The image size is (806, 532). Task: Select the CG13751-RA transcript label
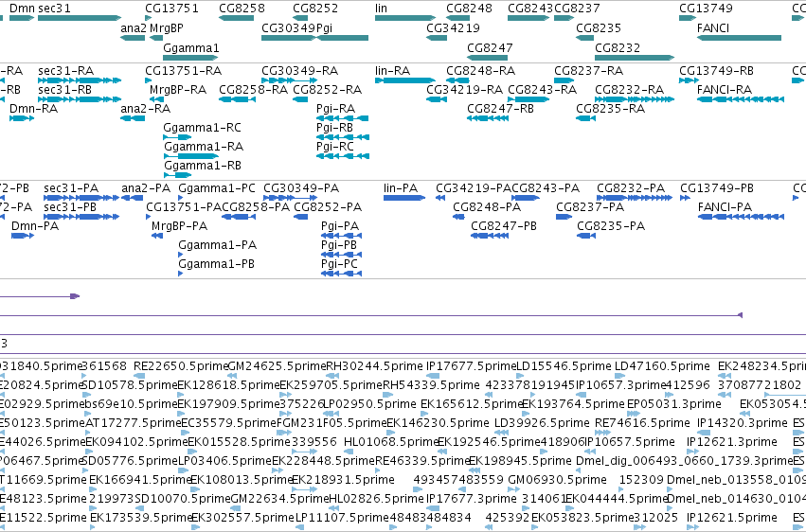(184, 71)
